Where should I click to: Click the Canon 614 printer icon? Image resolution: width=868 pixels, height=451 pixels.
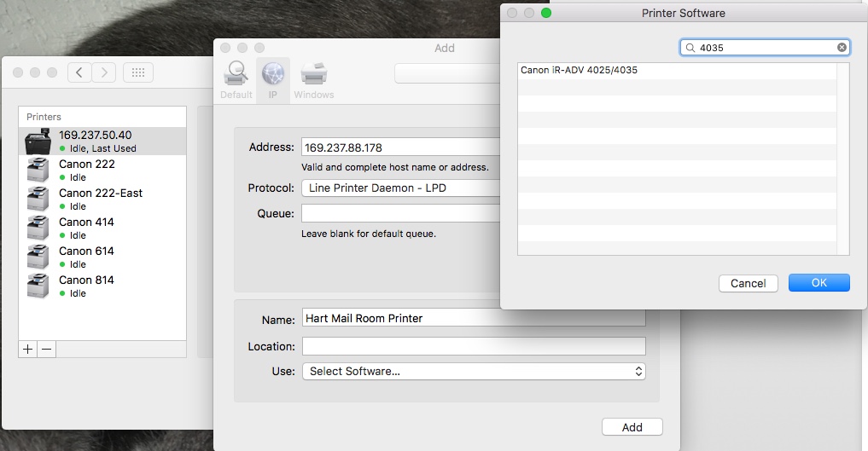point(38,257)
